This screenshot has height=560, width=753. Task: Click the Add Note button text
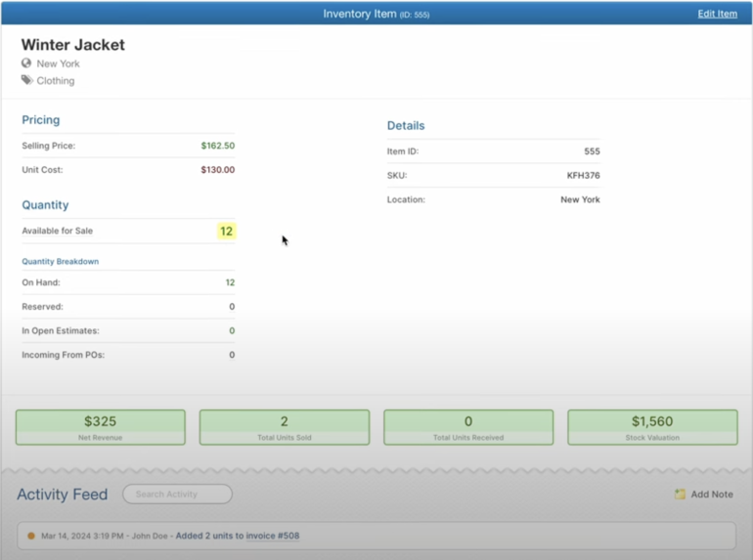point(711,495)
